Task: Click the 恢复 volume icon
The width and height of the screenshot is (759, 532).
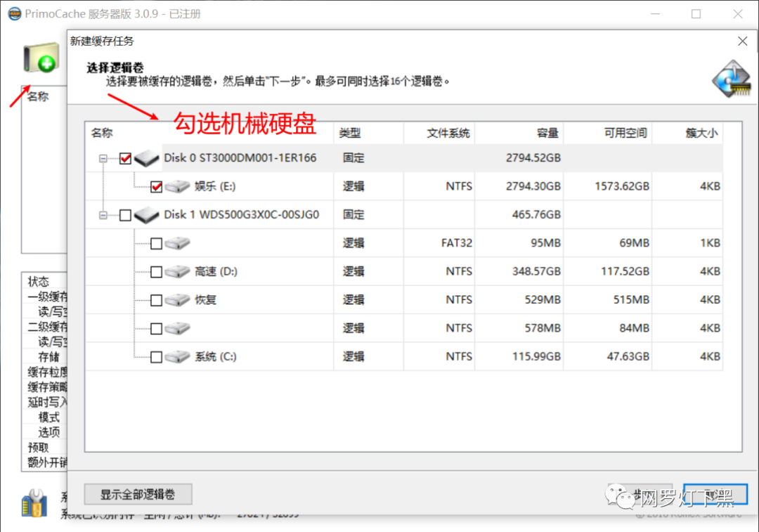Action: pyautogui.click(x=177, y=300)
